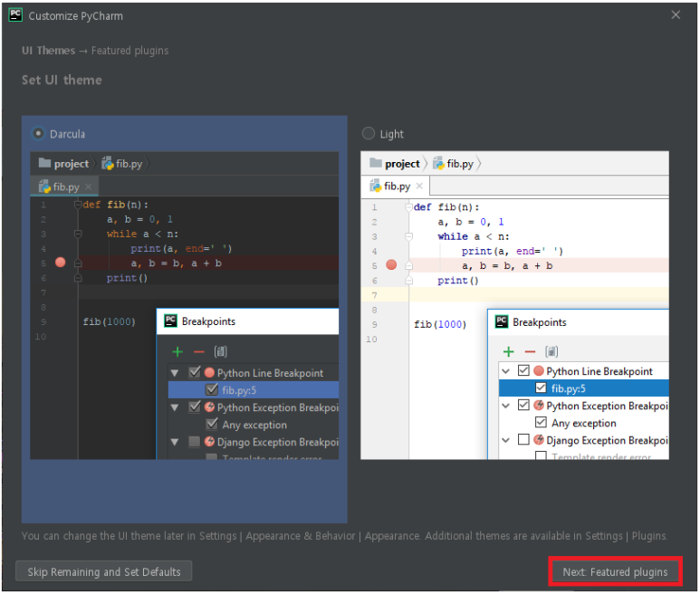Collapse Django Exception Breakpoint node in Darcula preview

point(175,442)
